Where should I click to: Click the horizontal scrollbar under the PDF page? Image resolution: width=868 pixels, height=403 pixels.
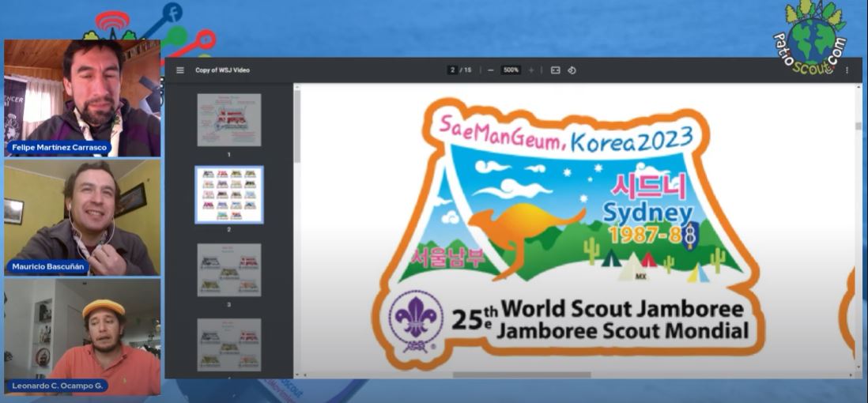tap(522, 375)
